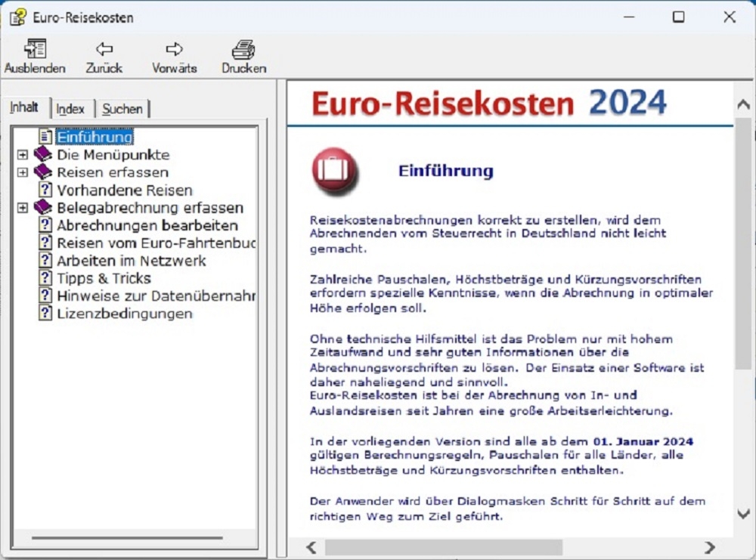
Task: Click the purple book icon next to Reisen erfassen
Action: point(43,172)
